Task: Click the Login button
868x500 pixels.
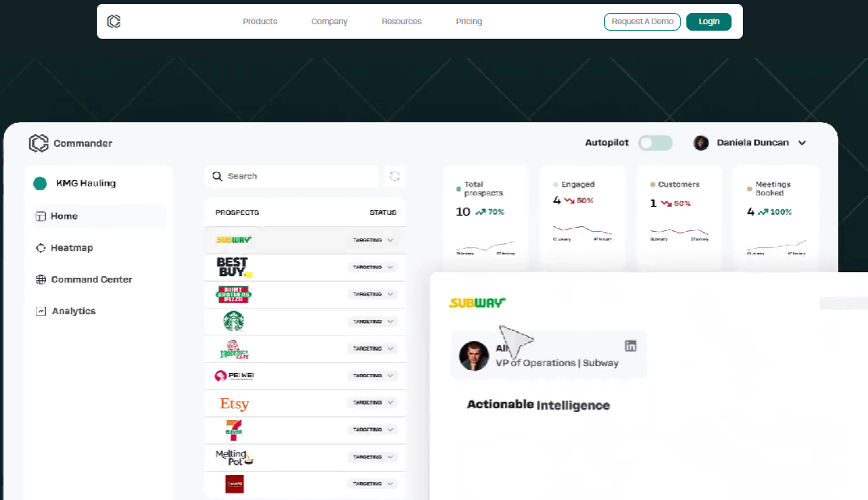Action: point(709,22)
